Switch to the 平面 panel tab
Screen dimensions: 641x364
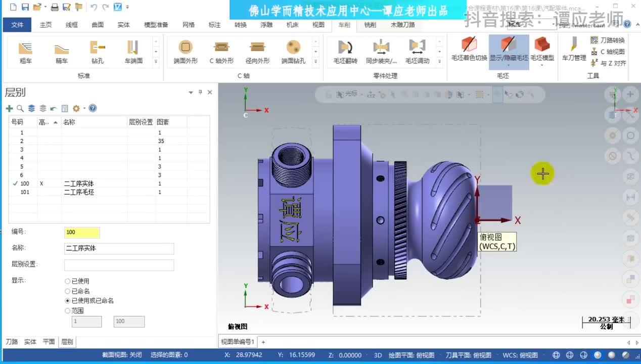tap(49, 342)
